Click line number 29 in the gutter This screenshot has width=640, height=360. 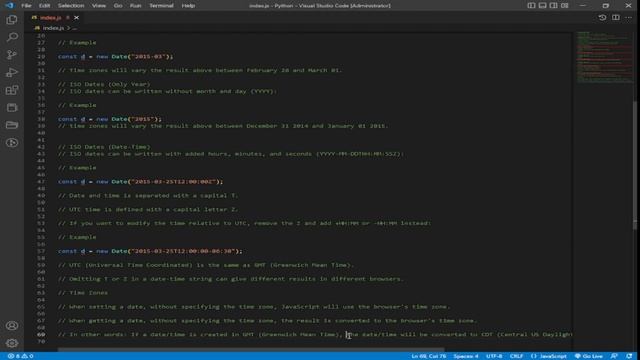[x=41, y=56]
